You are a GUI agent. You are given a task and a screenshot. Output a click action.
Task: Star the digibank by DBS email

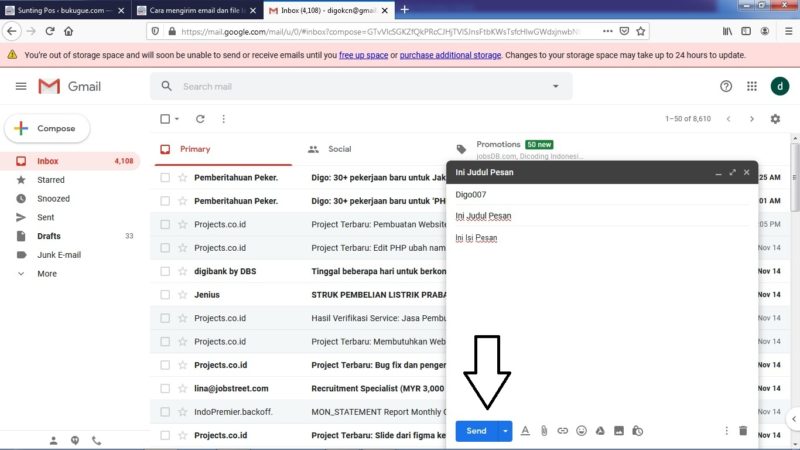(183, 271)
